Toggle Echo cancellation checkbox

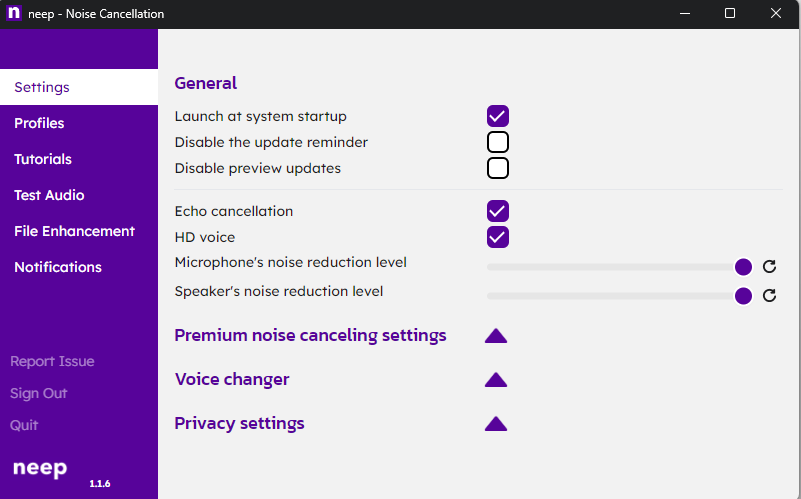pos(498,211)
